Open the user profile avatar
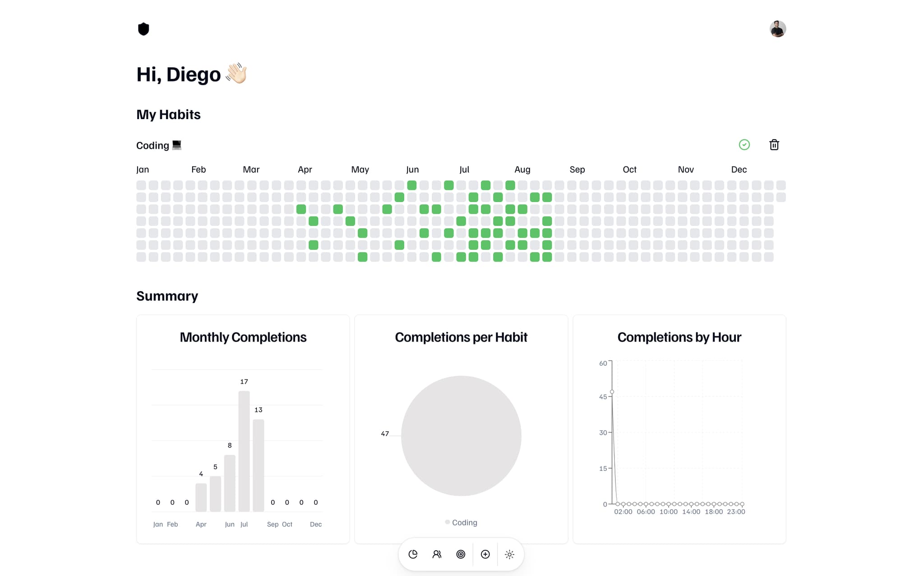The height and width of the screenshot is (576, 924). pos(777,29)
